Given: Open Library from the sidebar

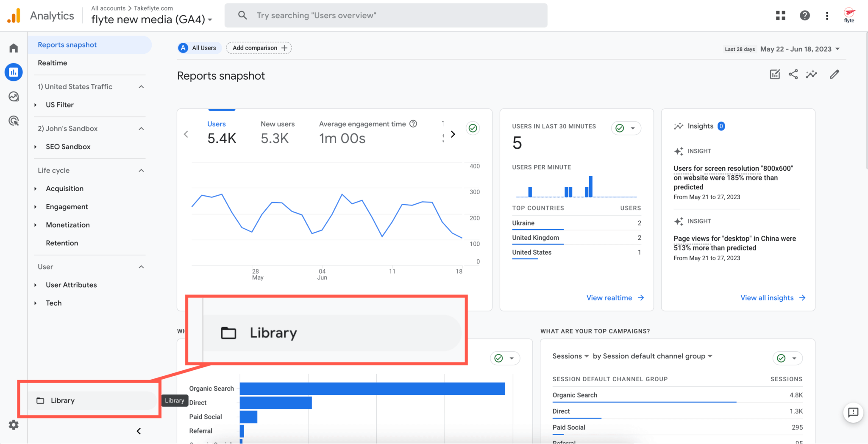Looking at the screenshot, I should click(x=63, y=400).
